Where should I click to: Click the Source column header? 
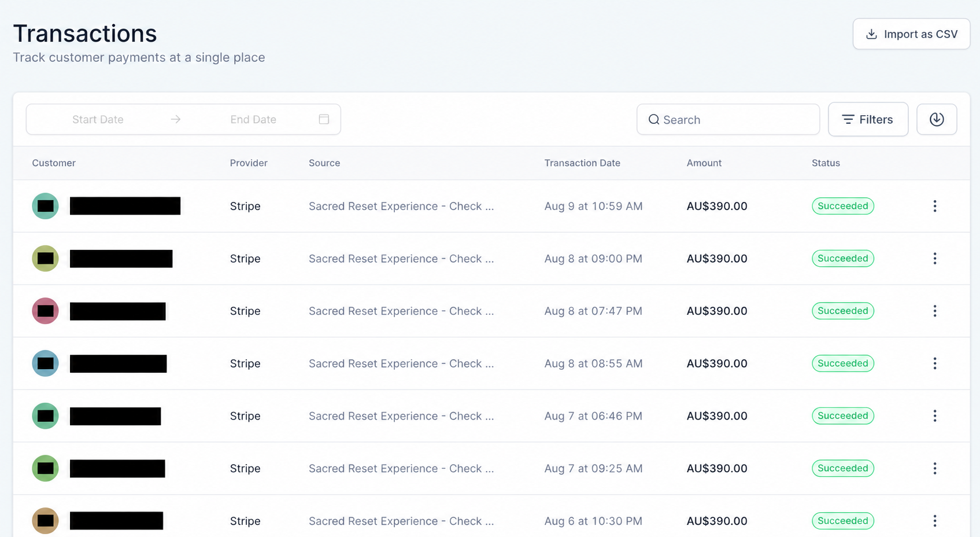324,163
